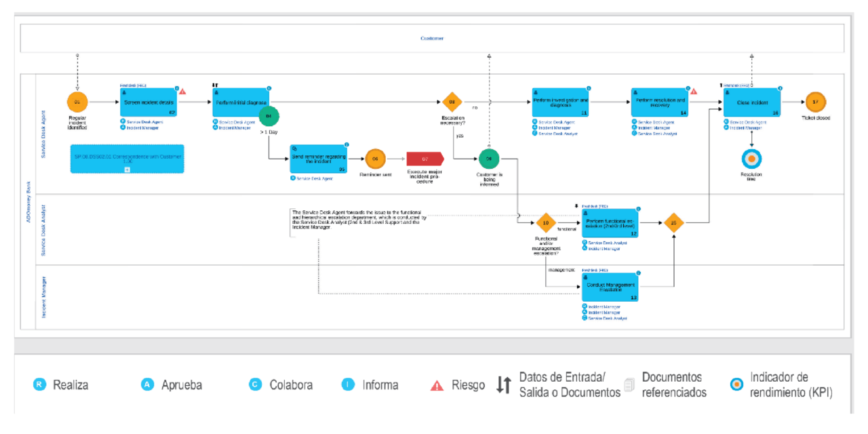
Task: Click the Aprueba "A" badge under "Close incident"
Action: [726, 128]
